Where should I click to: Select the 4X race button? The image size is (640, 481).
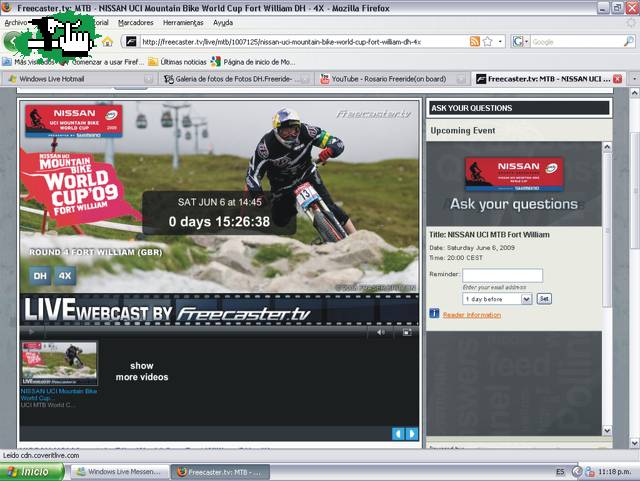coord(65,276)
